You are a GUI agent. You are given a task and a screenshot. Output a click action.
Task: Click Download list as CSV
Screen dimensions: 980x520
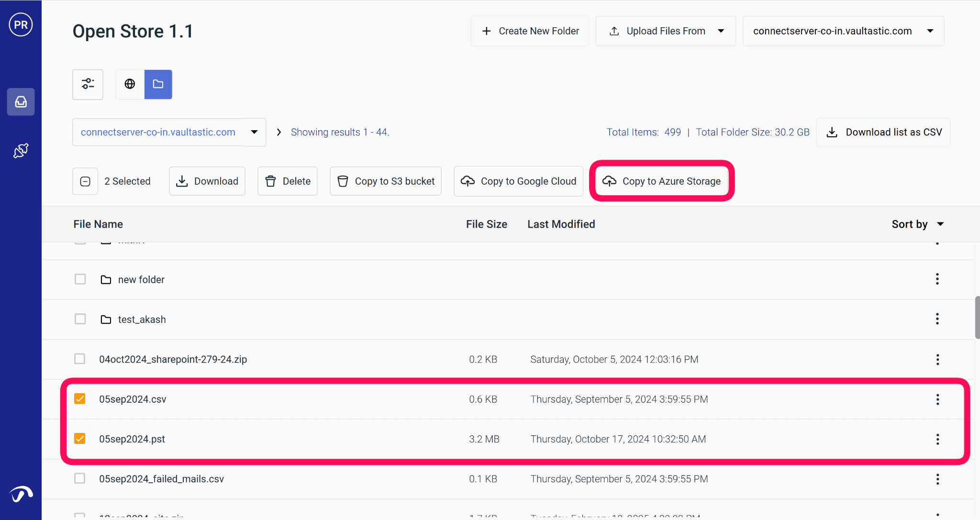point(883,133)
